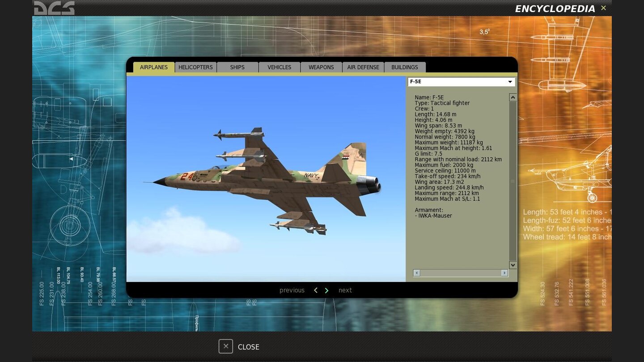Click the horizontal scroll right arrow
Viewport: 644px width, 362px height.
click(504, 273)
